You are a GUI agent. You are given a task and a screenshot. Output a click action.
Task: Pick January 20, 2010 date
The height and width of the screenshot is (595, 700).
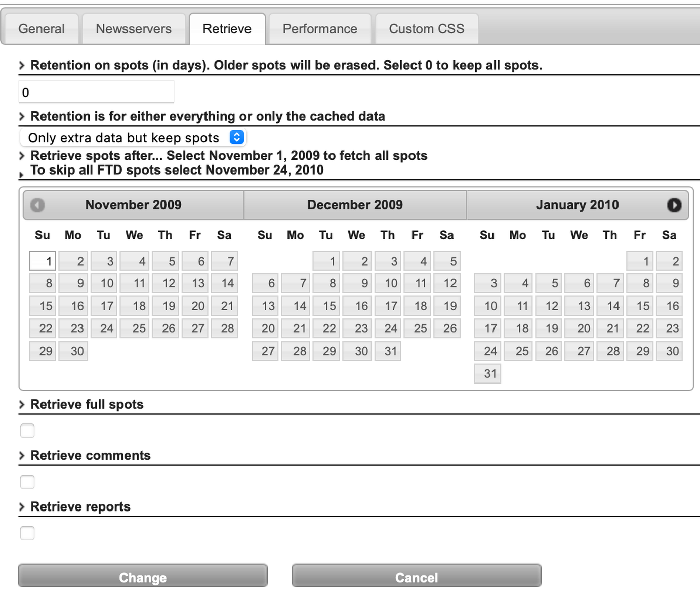(x=580, y=328)
